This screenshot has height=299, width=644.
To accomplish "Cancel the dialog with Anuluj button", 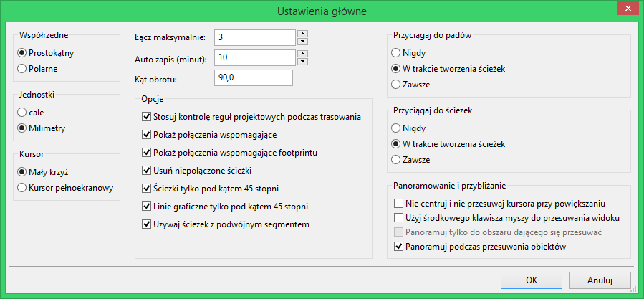I will point(600,280).
